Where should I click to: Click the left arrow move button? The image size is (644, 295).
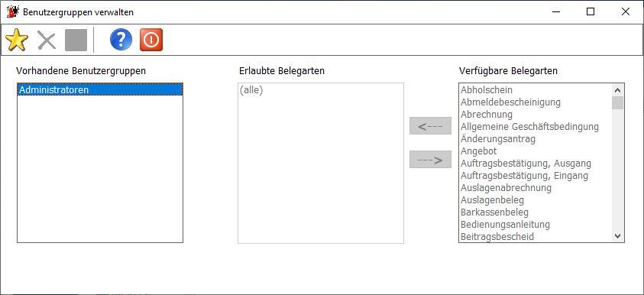coord(430,126)
